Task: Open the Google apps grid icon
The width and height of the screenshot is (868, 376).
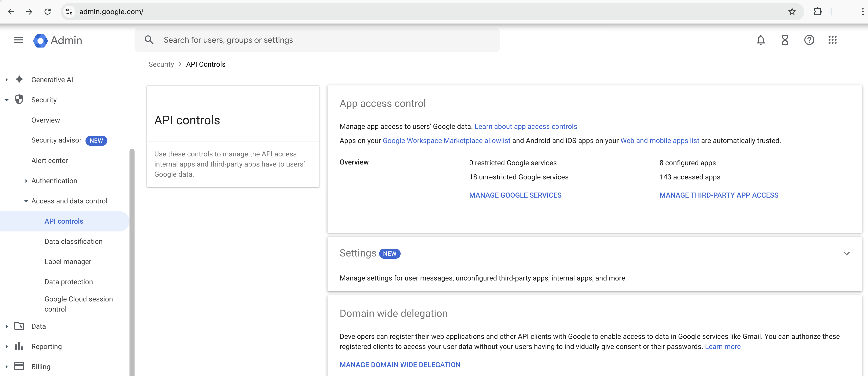Action: coord(832,40)
